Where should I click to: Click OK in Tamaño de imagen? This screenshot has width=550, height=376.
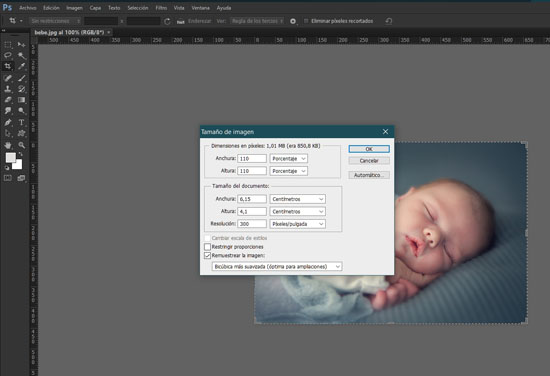pyautogui.click(x=369, y=149)
